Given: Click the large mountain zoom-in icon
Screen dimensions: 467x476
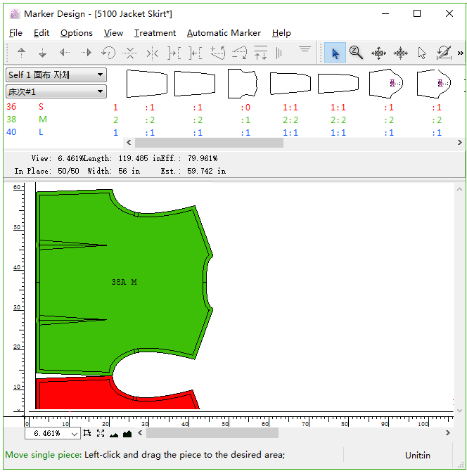Looking at the screenshot, I should [x=127, y=434].
